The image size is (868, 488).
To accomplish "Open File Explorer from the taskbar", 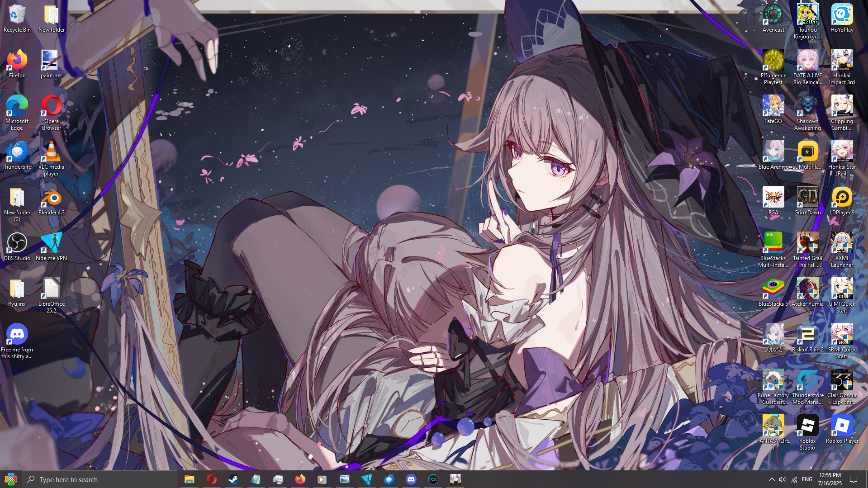I will (189, 479).
